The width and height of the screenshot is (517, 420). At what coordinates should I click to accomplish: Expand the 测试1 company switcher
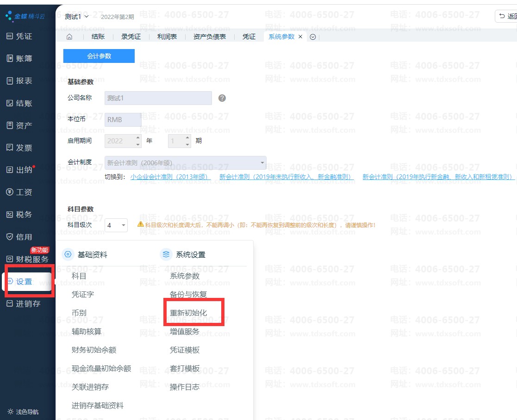[76, 17]
